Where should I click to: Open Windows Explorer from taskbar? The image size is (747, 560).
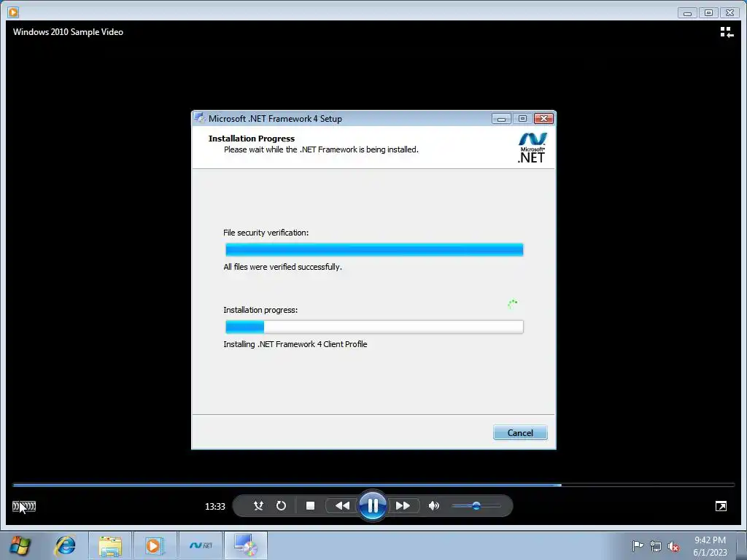tap(110, 545)
